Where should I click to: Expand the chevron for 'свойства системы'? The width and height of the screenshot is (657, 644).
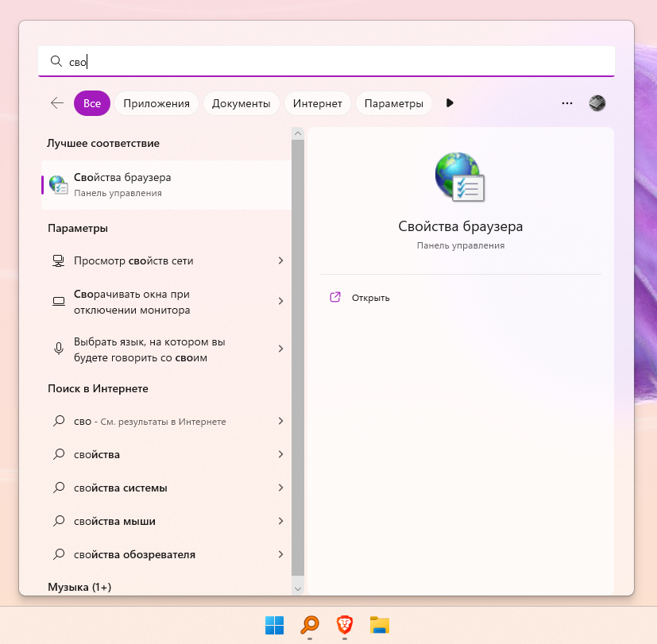tap(280, 488)
